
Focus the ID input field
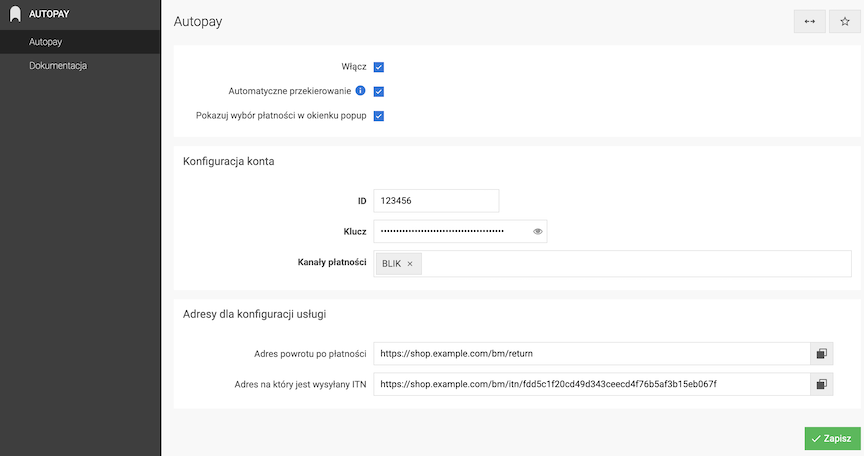pyautogui.click(x=436, y=201)
